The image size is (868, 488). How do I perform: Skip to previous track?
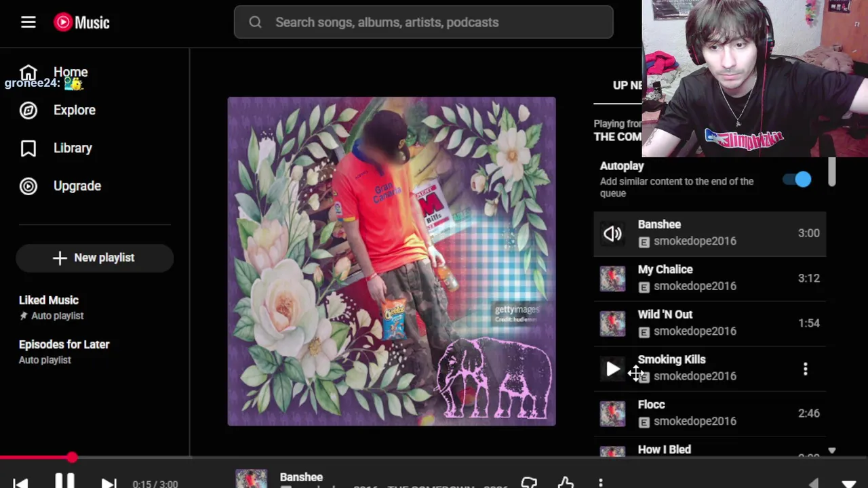click(x=20, y=483)
